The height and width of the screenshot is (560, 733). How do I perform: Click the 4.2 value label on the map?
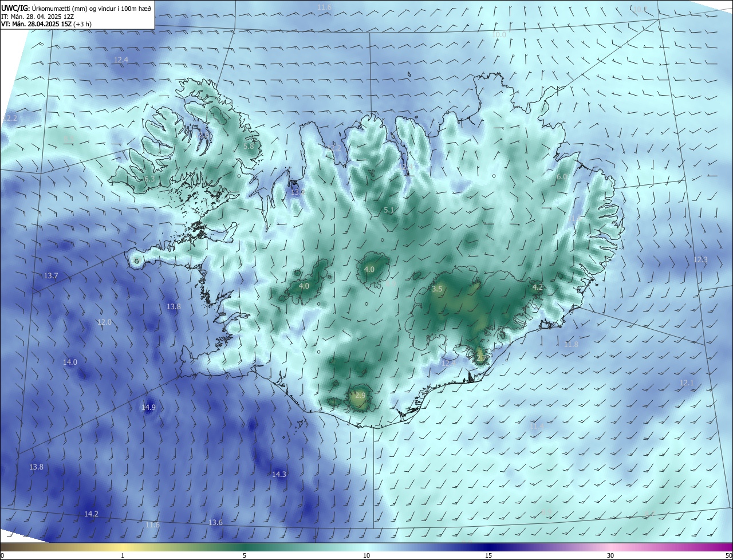pos(538,287)
